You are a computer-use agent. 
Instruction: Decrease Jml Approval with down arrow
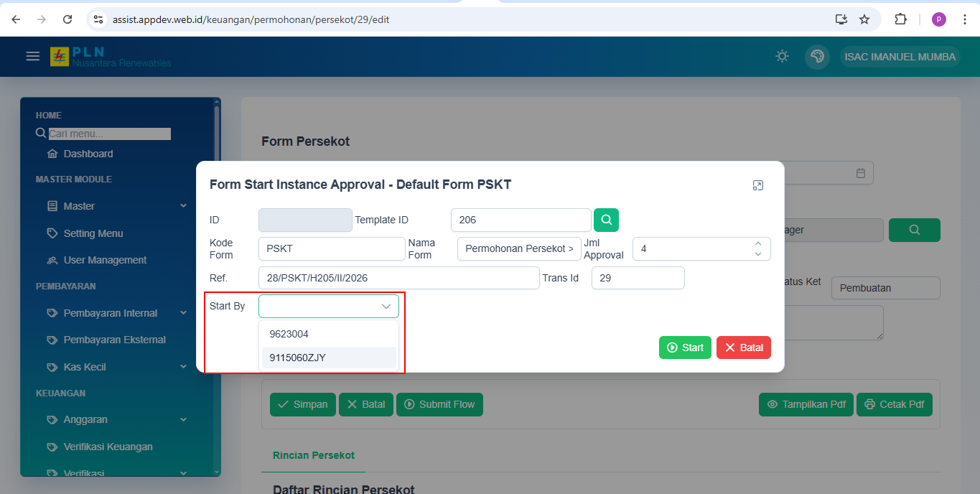click(x=758, y=254)
